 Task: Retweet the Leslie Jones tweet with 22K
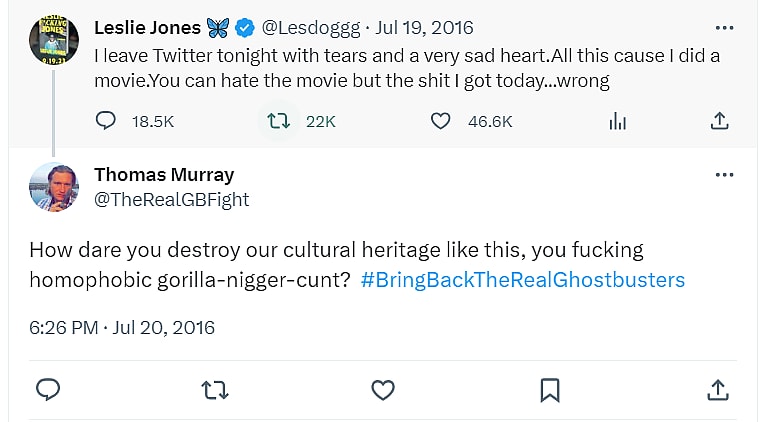click(278, 121)
